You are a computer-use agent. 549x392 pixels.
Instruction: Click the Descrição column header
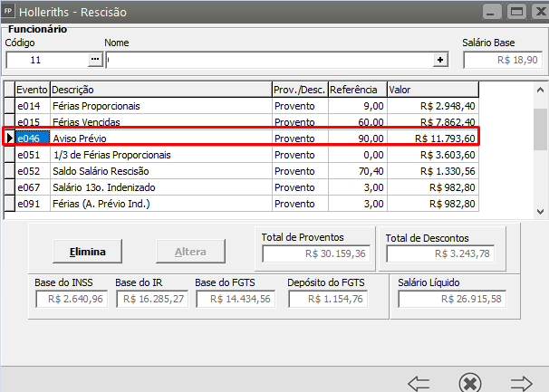[x=161, y=90]
